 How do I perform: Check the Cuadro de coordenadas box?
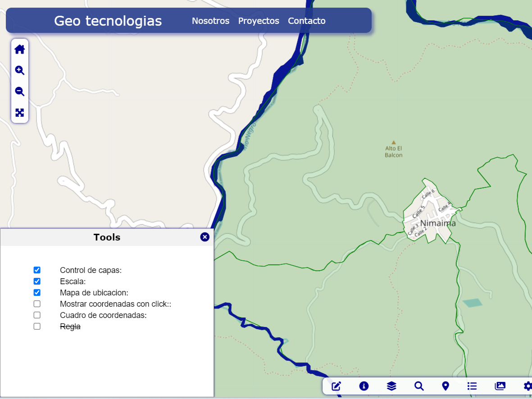click(x=37, y=315)
